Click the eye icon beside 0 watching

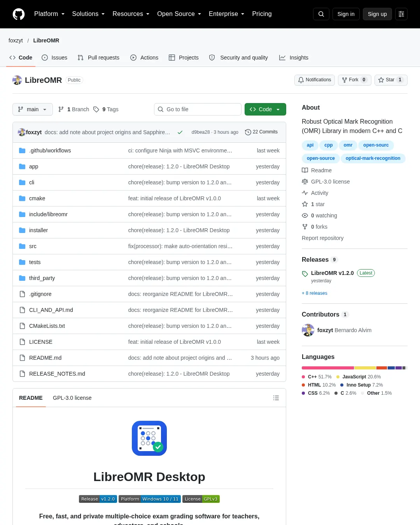305,215
